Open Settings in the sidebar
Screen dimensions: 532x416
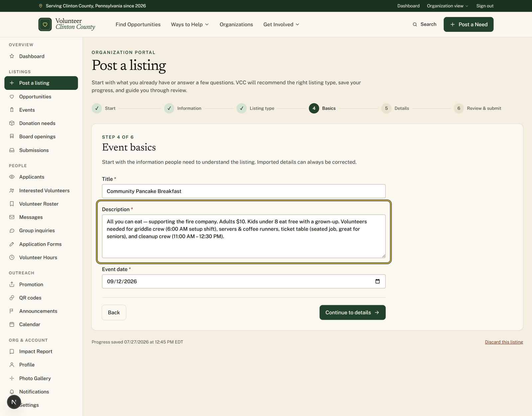tap(29, 405)
